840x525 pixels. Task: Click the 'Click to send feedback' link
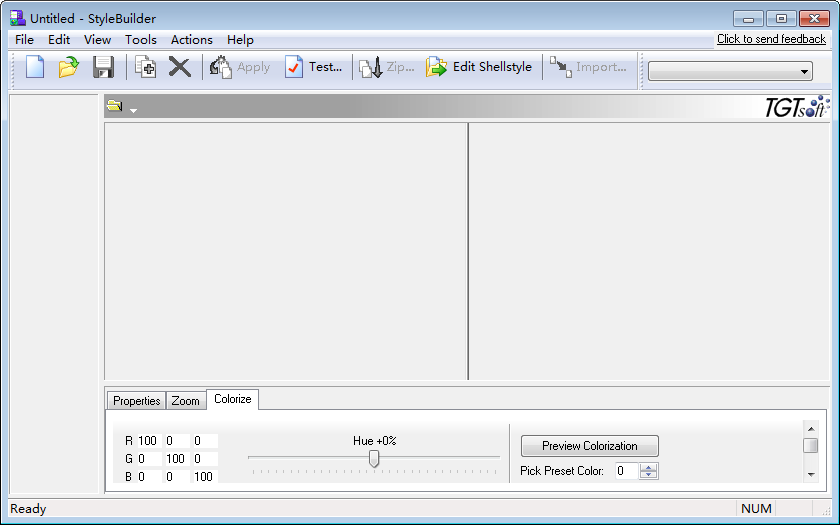(x=771, y=39)
